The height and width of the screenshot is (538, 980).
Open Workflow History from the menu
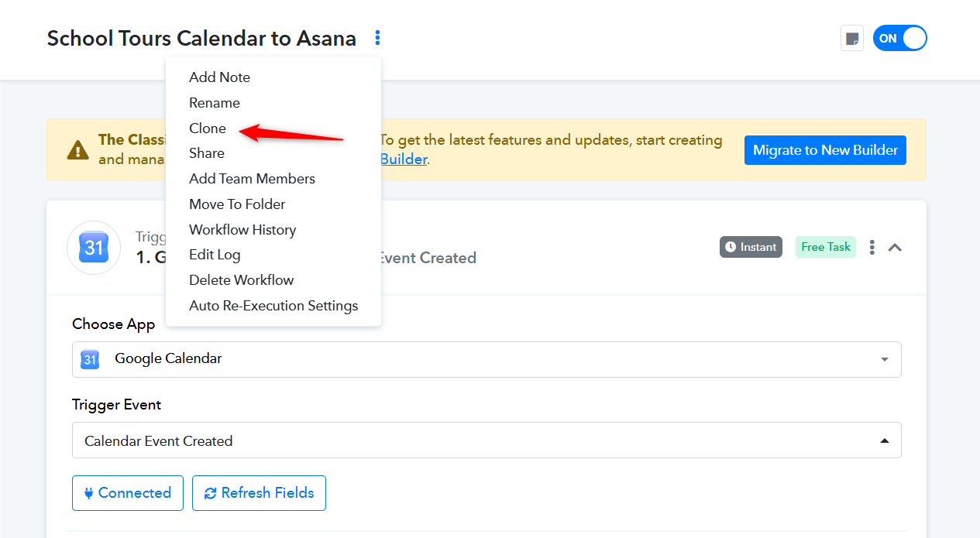click(242, 230)
